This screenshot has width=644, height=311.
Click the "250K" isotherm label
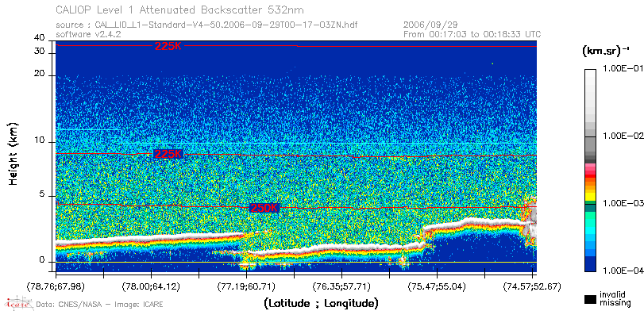tap(264, 208)
